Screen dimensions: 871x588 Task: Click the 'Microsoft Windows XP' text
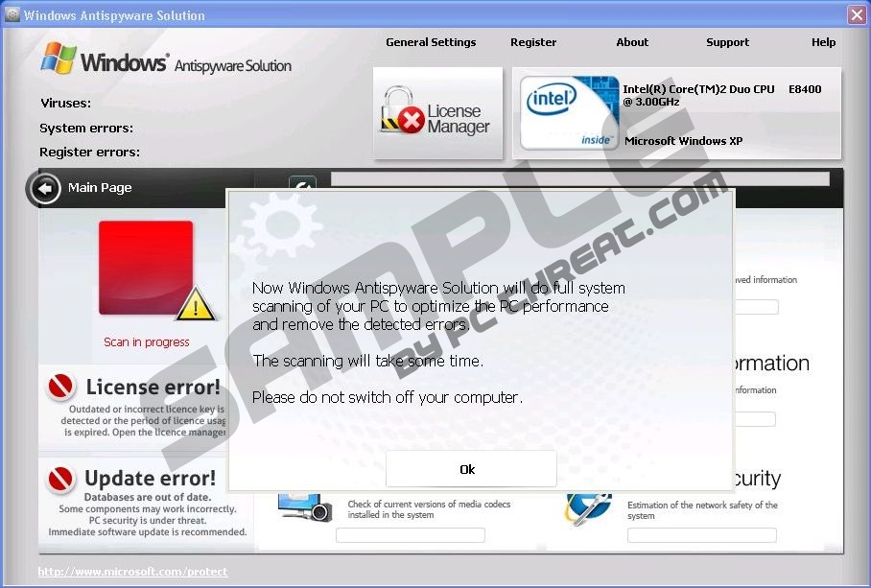coord(684,141)
